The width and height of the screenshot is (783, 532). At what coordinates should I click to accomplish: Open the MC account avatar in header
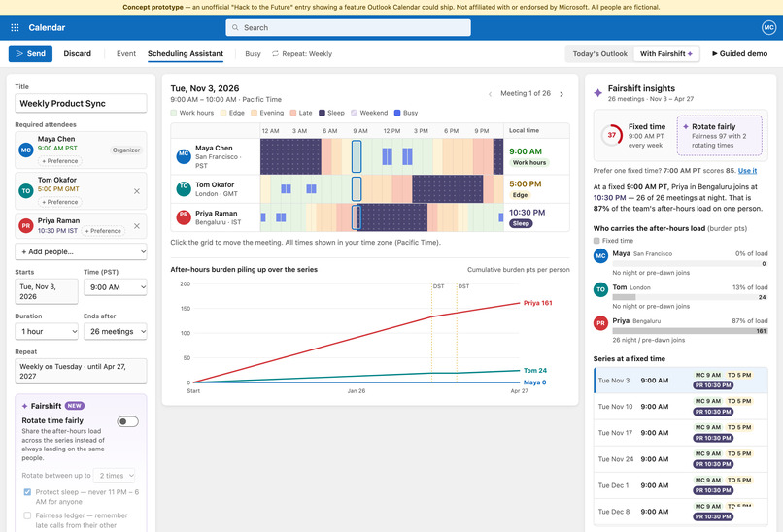[768, 27]
